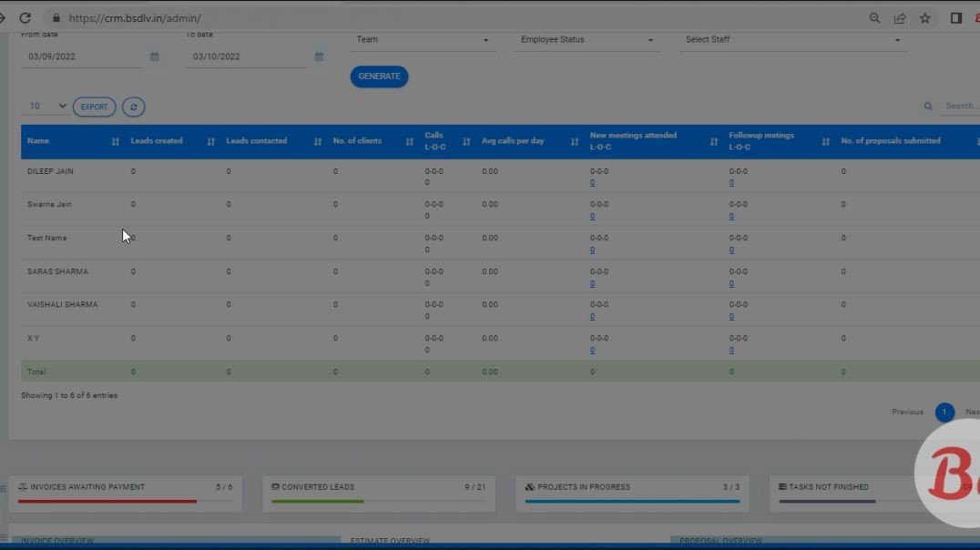This screenshot has height=550, width=980.
Task: Open the From date calendar icon
Action: (x=153, y=56)
